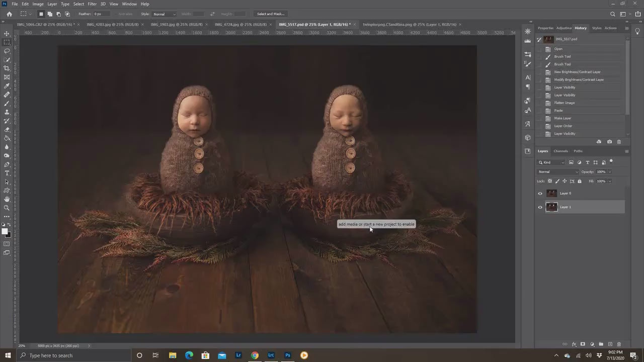Open the Kind layer filter dropdown
This screenshot has height=362, width=644.
click(x=551, y=162)
